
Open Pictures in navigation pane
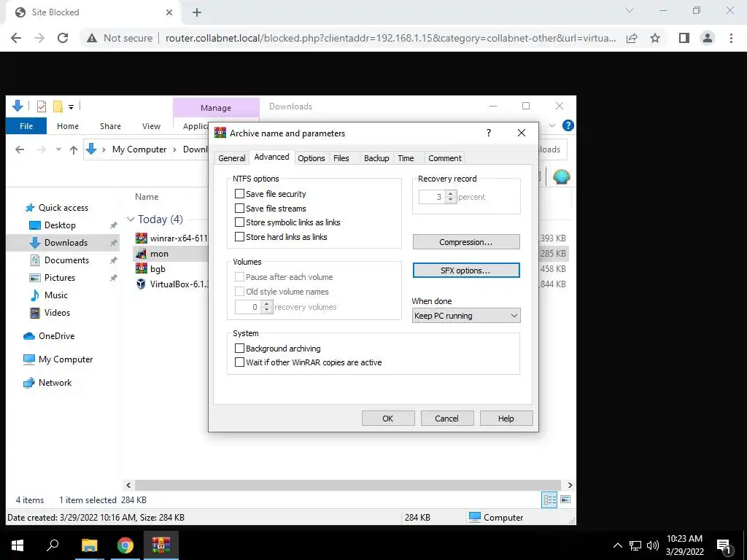point(60,278)
